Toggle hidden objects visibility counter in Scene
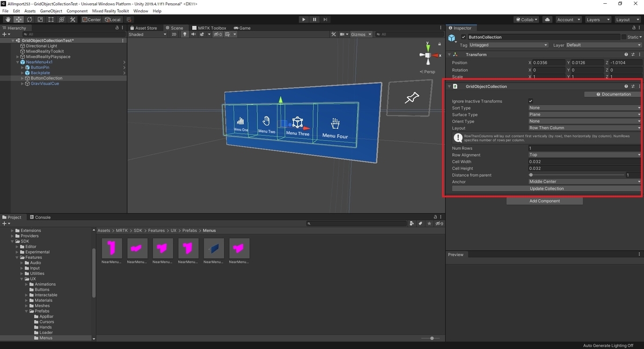 tap(217, 34)
